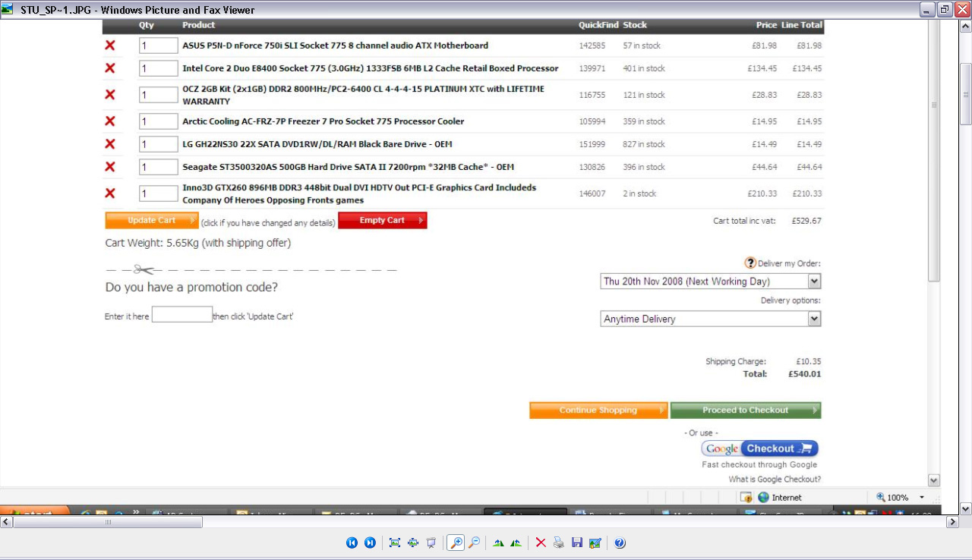
Task: Open the Anytime Delivery options dropdown
Action: point(814,319)
